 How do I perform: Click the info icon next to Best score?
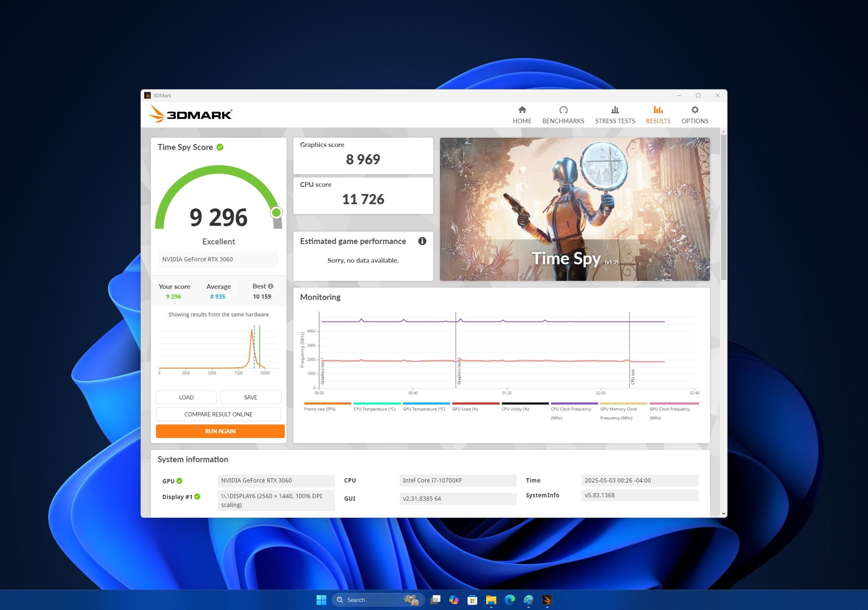click(270, 286)
